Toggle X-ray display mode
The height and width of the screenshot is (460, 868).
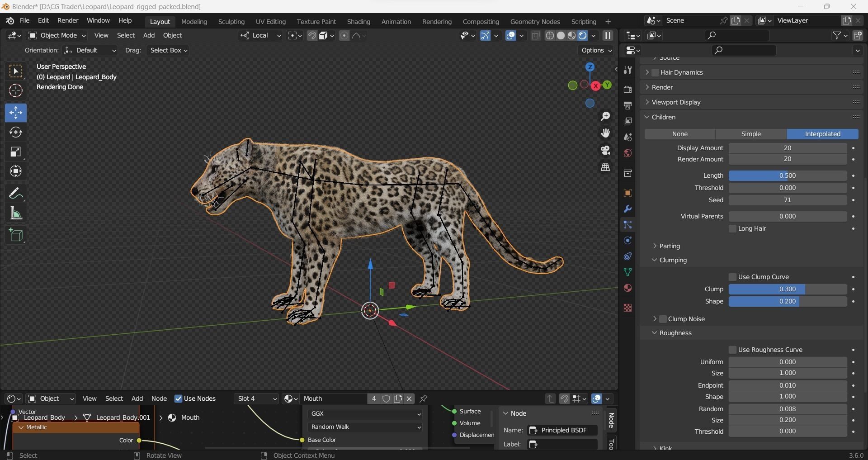click(x=536, y=36)
